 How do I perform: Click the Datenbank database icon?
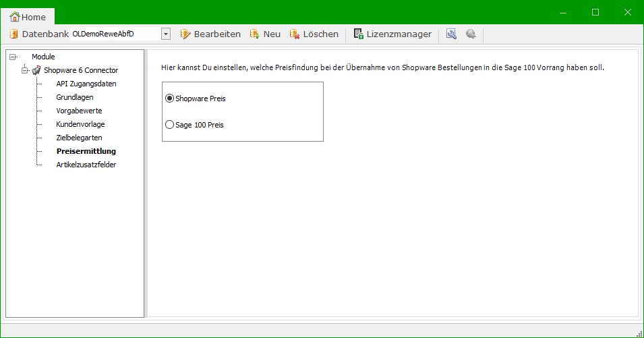(x=13, y=34)
